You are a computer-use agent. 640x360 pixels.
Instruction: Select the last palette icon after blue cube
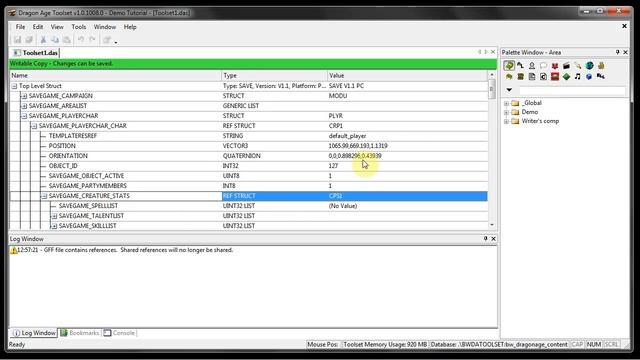click(601, 76)
